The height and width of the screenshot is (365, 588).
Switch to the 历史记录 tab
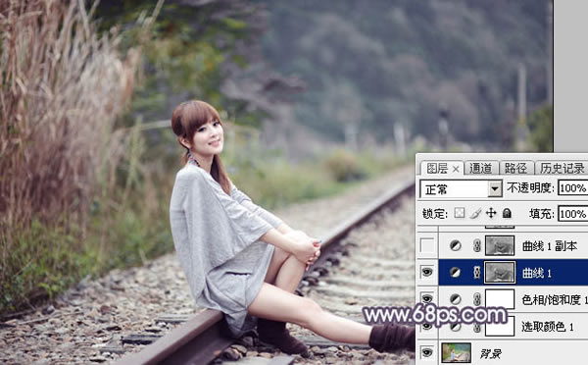pyautogui.click(x=562, y=168)
